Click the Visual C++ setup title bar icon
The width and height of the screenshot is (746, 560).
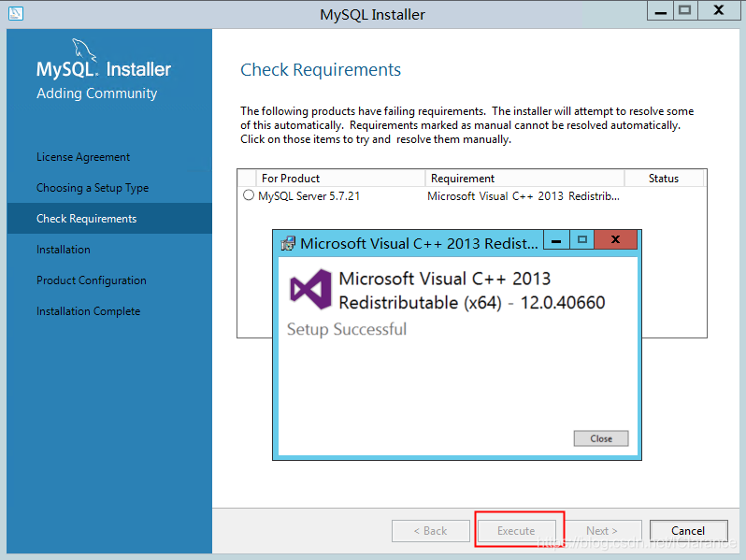click(x=288, y=244)
